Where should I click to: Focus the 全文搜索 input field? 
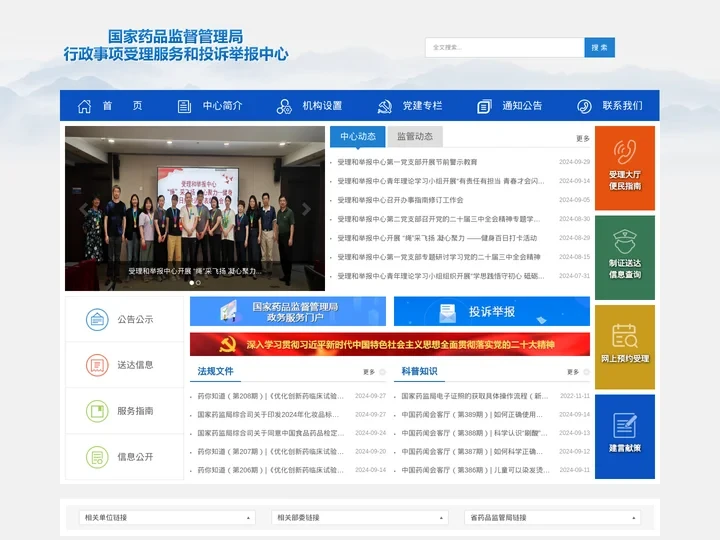point(505,47)
